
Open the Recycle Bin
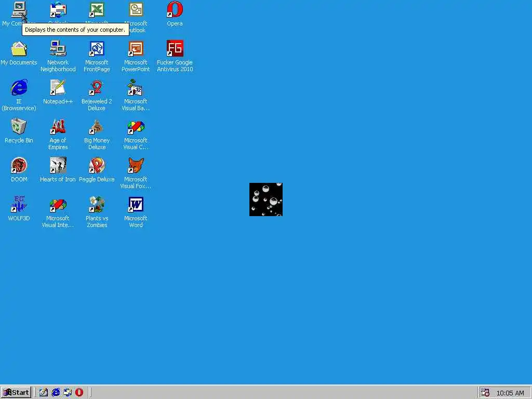[19, 127]
